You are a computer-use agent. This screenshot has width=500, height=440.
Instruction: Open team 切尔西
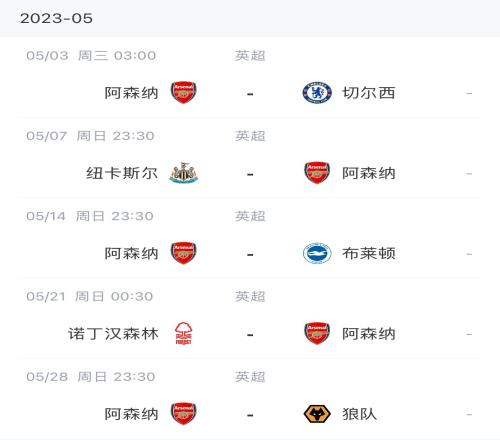369,93
